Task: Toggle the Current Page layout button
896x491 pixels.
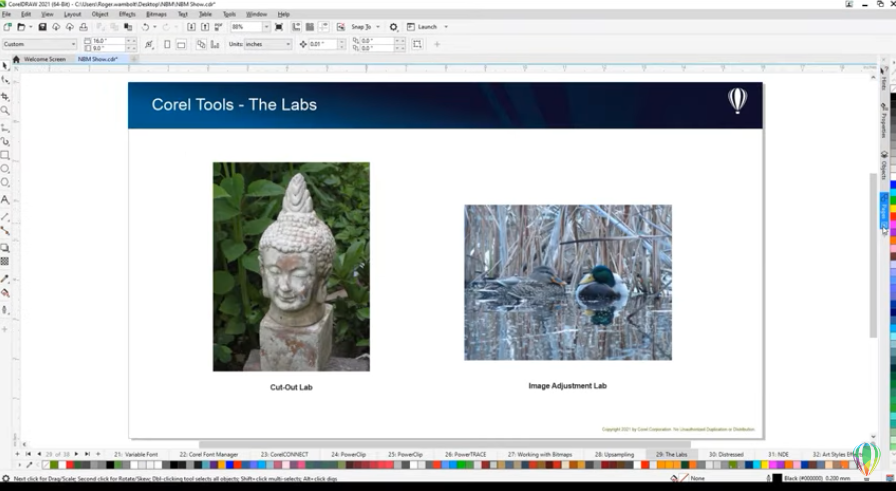Action: 215,44
